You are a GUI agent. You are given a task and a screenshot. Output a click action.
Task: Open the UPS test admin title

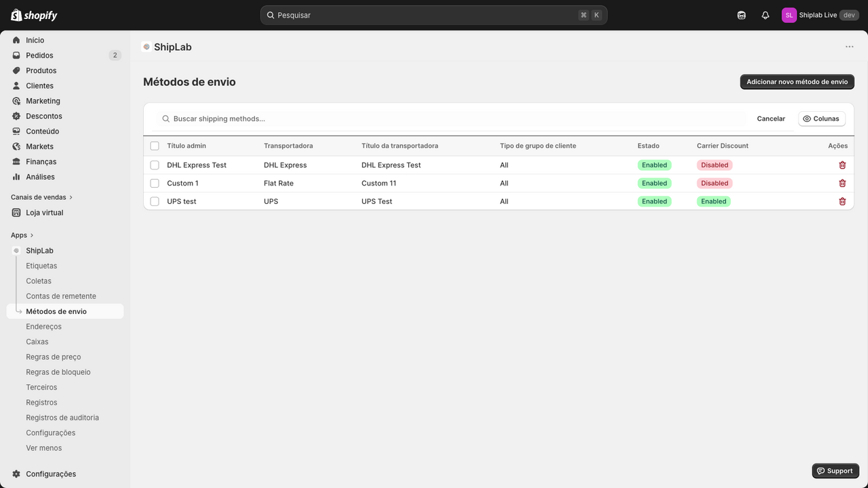[182, 201]
